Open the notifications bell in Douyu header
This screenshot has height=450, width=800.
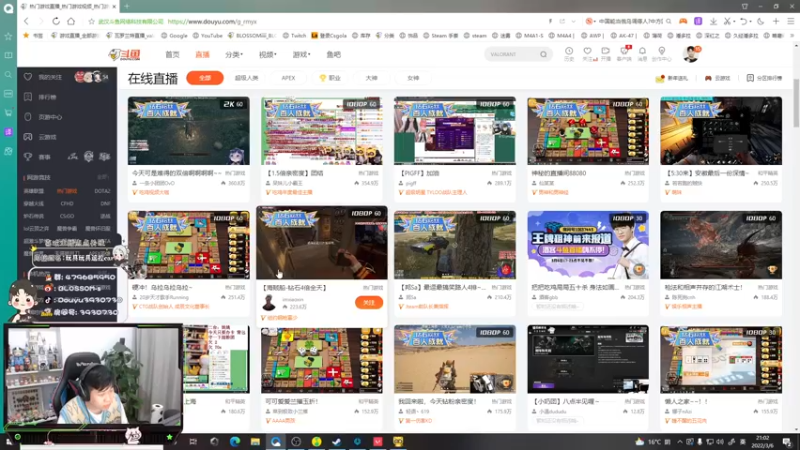642,51
